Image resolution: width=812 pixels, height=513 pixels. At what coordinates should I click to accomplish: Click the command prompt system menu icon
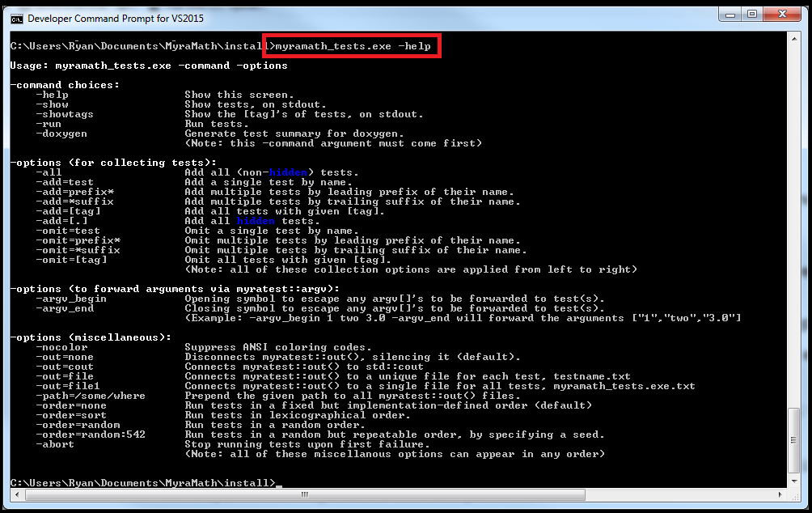coord(16,19)
